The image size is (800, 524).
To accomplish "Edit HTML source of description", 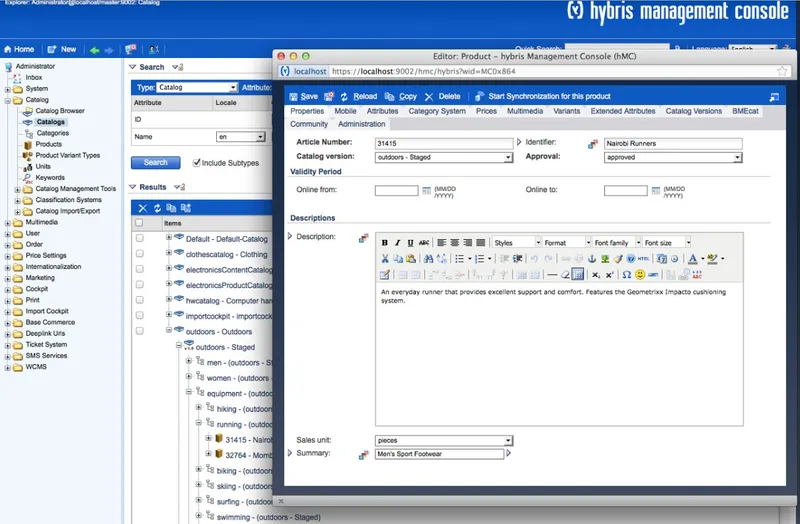I will [644, 259].
